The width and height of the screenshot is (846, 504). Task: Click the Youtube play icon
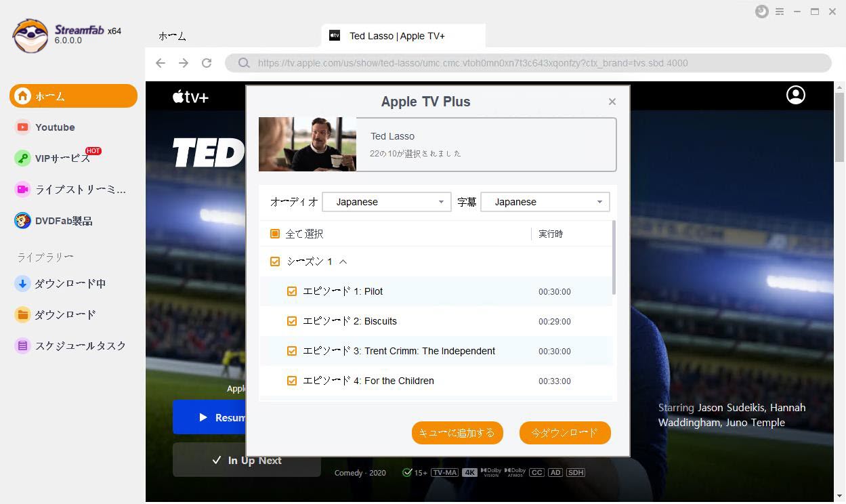(x=22, y=127)
